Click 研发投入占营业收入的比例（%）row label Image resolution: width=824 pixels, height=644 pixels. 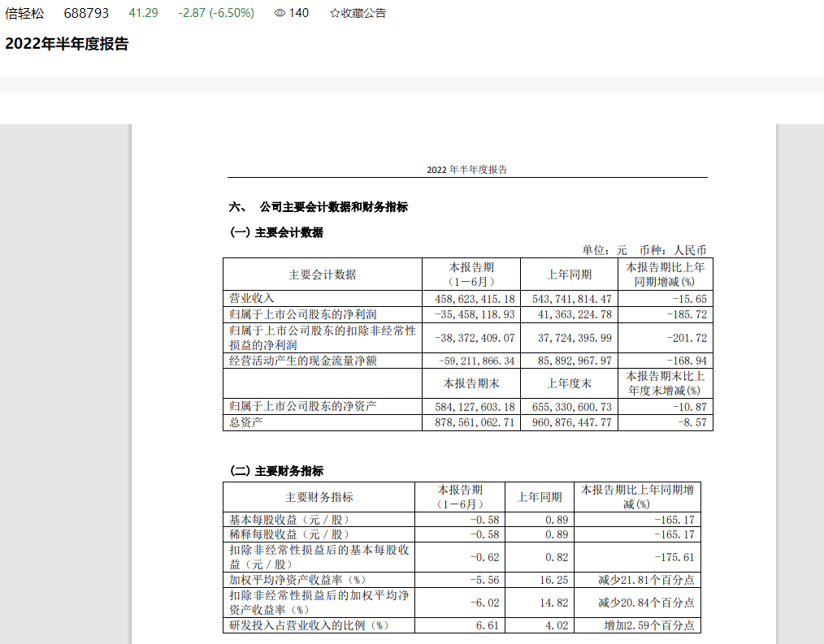[x=309, y=625]
